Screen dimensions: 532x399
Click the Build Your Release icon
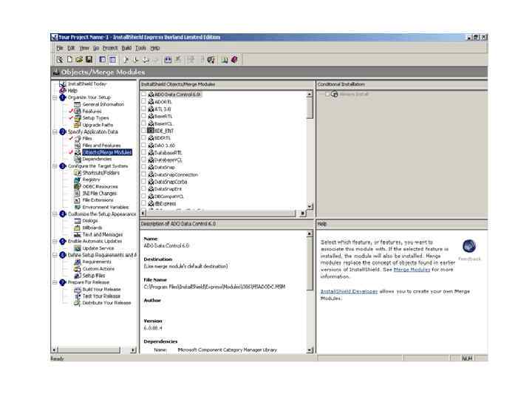pyautogui.click(x=78, y=290)
